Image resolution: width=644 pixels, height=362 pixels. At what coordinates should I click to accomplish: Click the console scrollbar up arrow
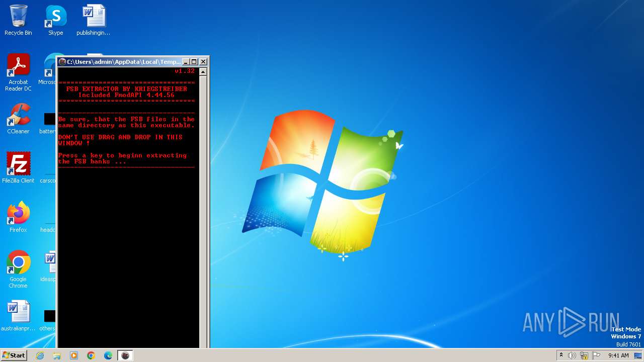tap(203, 72)
